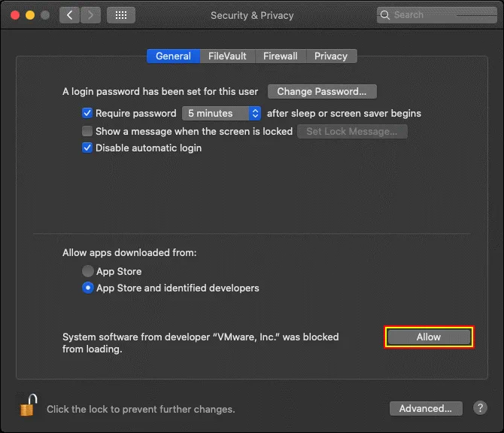Open the help question mark button
Screen dimensions: 504x433
click(x=481, y=408)
